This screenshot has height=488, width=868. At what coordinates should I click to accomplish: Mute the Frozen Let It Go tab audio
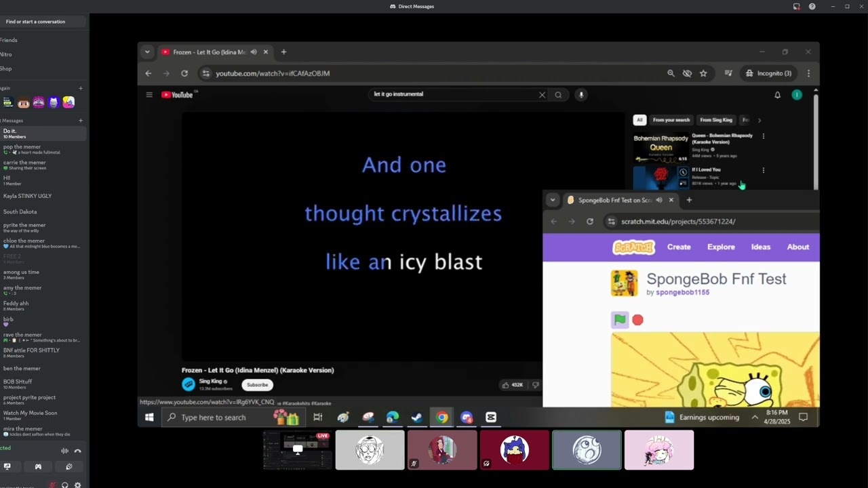tap(254, 52)
